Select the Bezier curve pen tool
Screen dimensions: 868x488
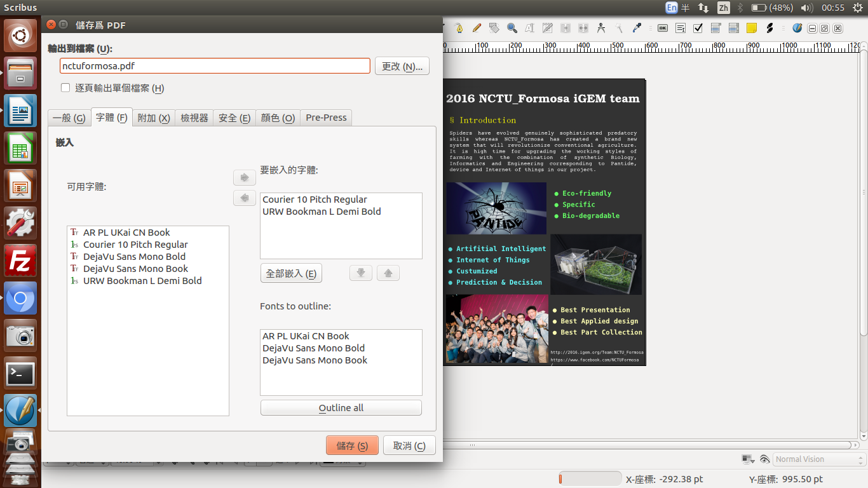(x=458, y=28)
